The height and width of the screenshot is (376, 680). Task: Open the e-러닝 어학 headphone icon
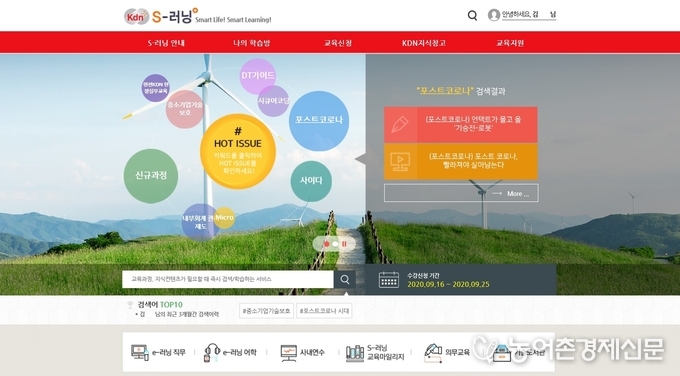point(212,353)
